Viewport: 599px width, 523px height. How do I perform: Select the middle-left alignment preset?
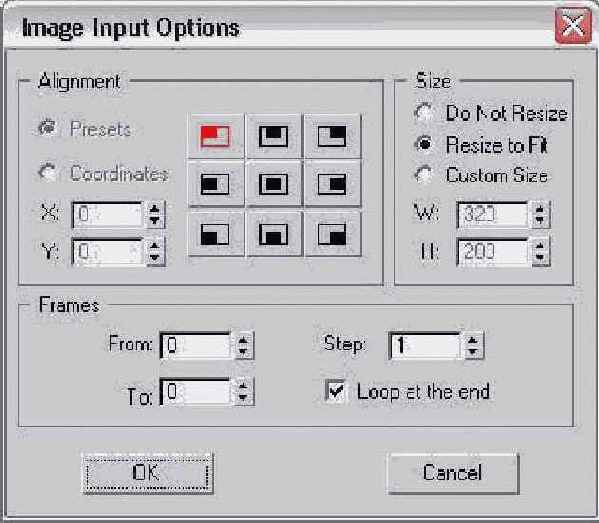tap(216, 184)
